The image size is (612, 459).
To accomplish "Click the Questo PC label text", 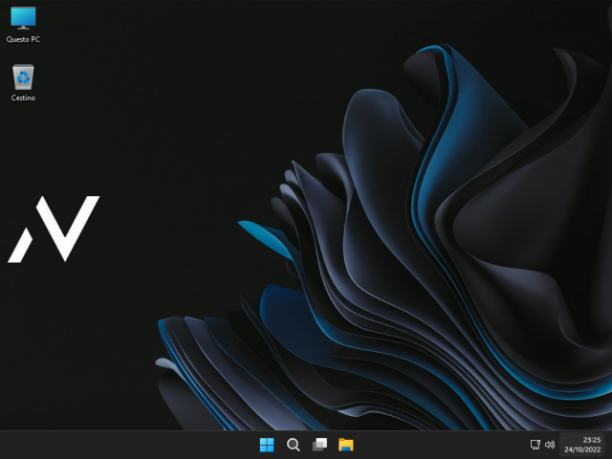I will (x=23, y=39).
